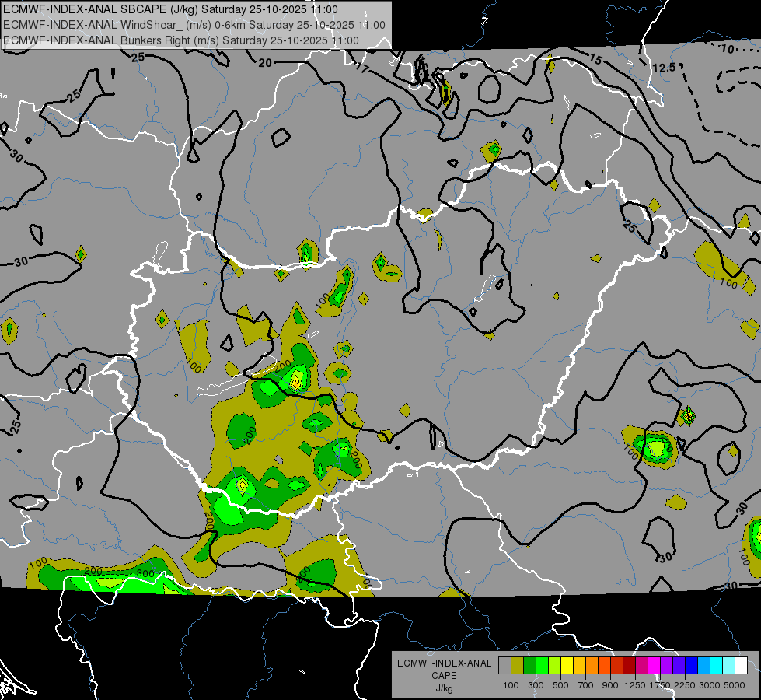
Task: Click the 12.5 contour label on map
Action: [x=664, y=68]
